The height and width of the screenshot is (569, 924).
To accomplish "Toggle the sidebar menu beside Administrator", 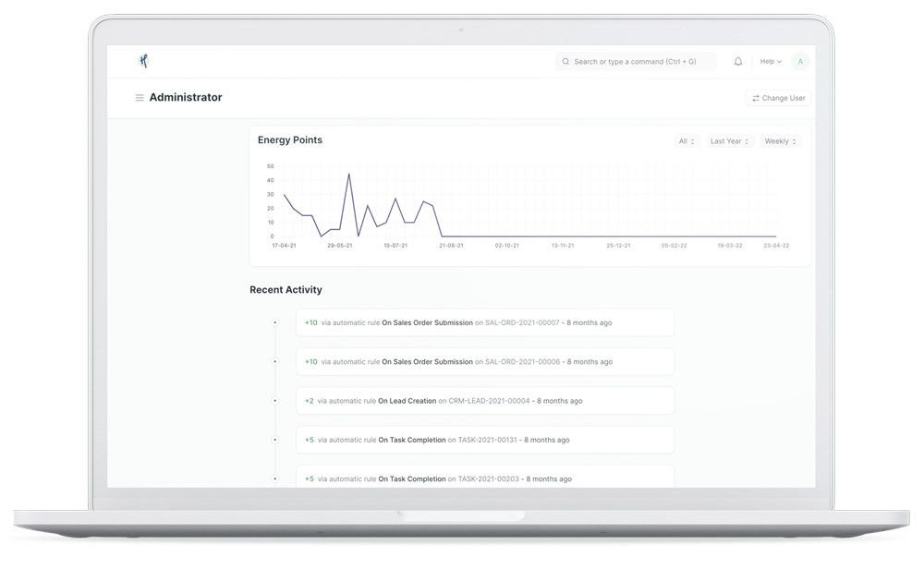I will (x=140, y=98).
